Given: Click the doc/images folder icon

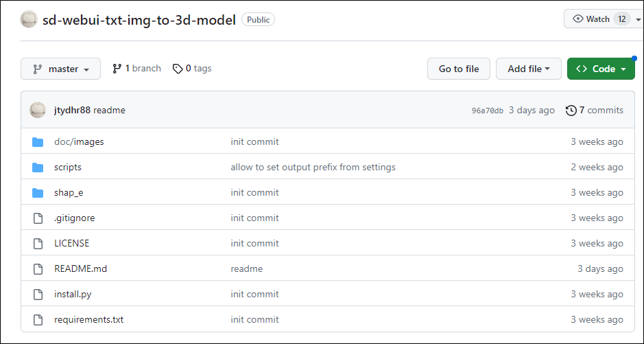Looking at the screenshot, I should (38, 142).
